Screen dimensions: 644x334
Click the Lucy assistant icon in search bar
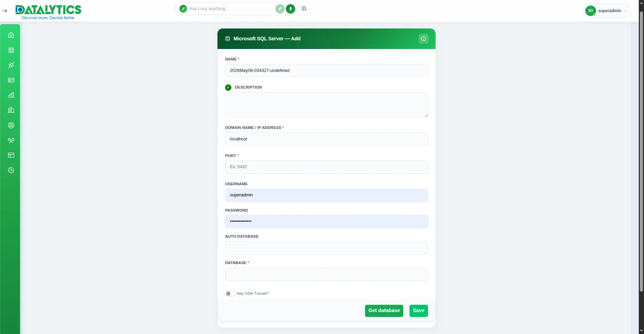(183, 9)
